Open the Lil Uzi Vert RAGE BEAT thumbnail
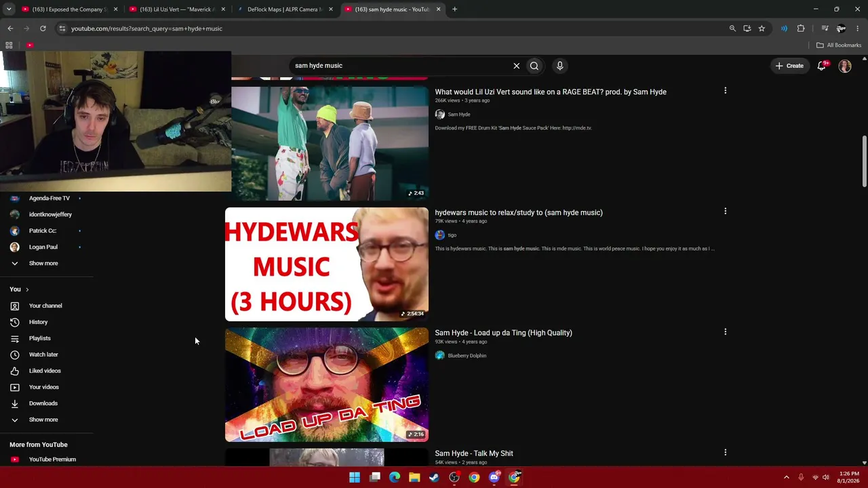 330,144
